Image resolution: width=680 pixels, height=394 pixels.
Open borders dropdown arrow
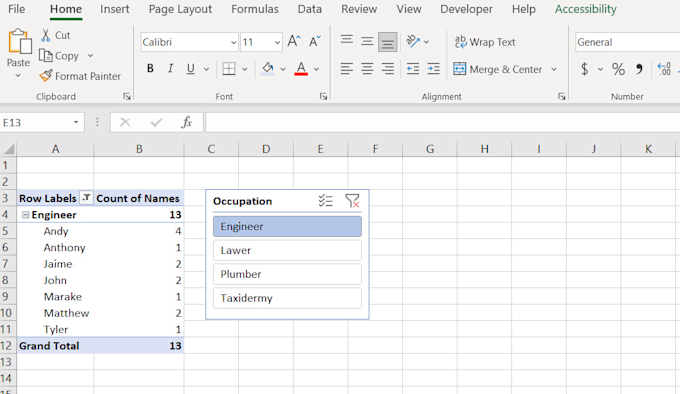click(x=245, y=69)
